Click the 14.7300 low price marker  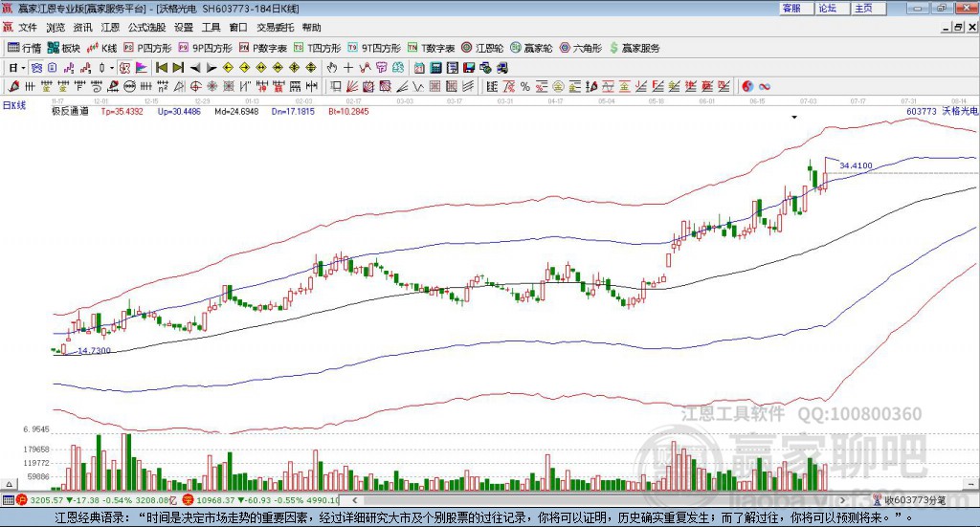tap(95, 350)
